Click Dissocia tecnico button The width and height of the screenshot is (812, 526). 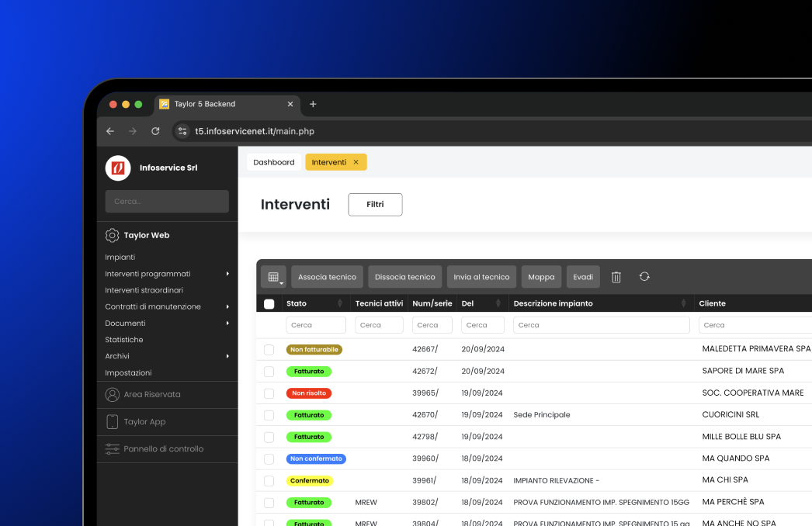tap(405, 277)
